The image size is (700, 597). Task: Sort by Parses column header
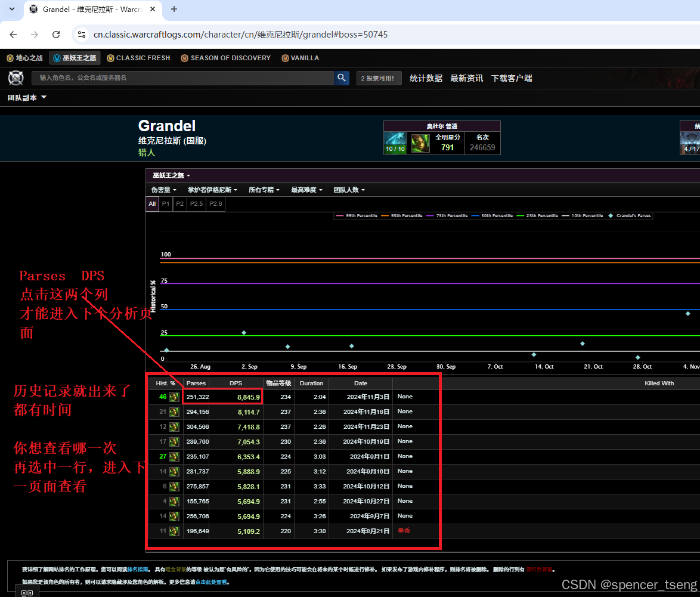click(196, 383)
